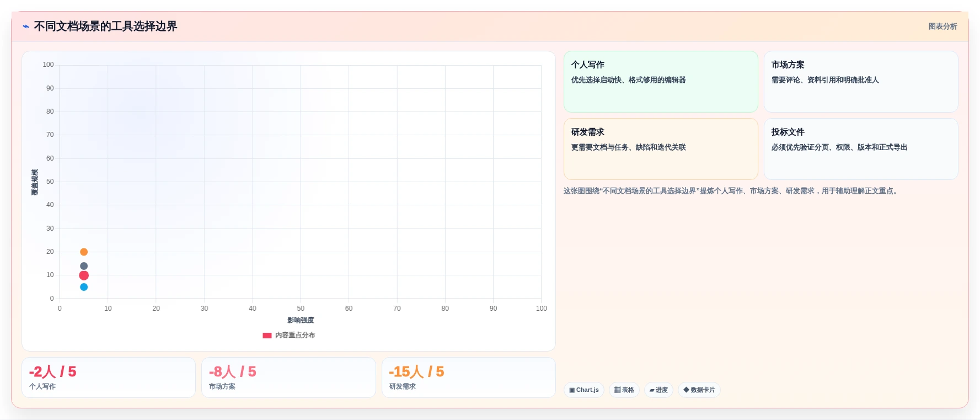
Task: Click the 覆盖规模 y-axis title
Action: point(35,182)
